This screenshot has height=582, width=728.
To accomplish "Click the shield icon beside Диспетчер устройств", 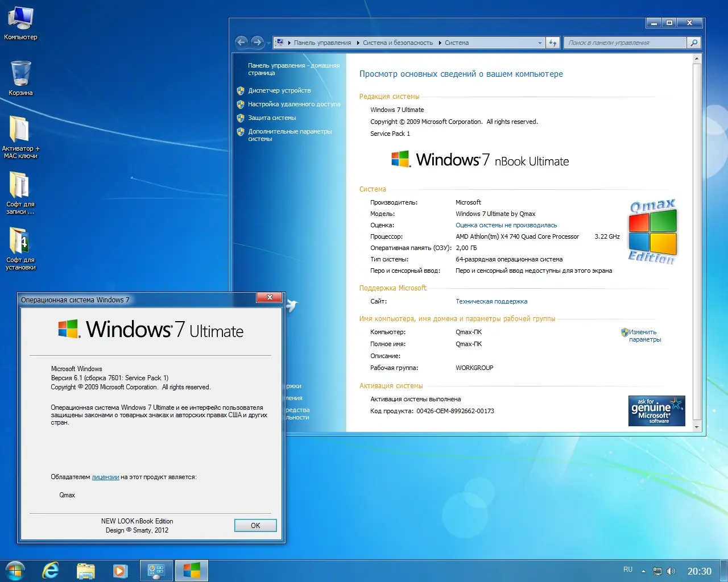I will pyautogui.click(x=241, y=90).
